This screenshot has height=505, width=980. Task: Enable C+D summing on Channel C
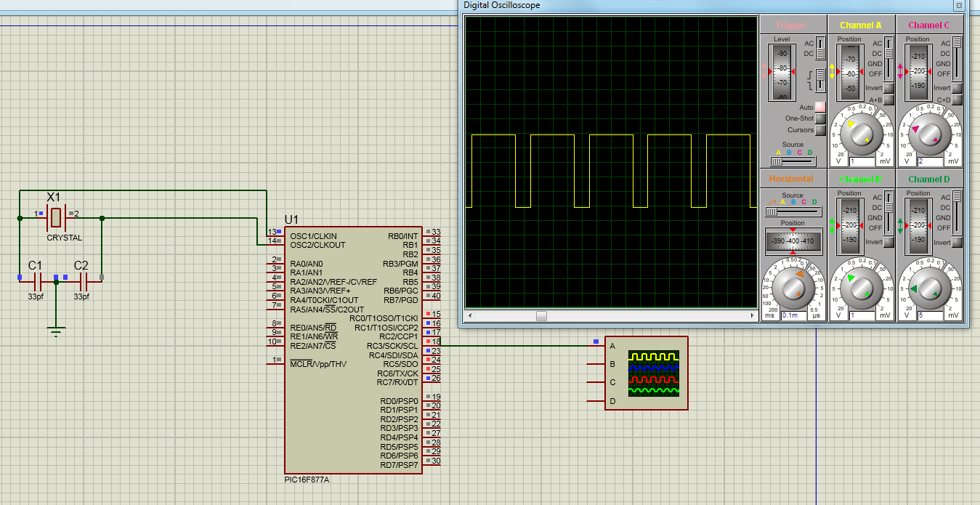point(957,99)
